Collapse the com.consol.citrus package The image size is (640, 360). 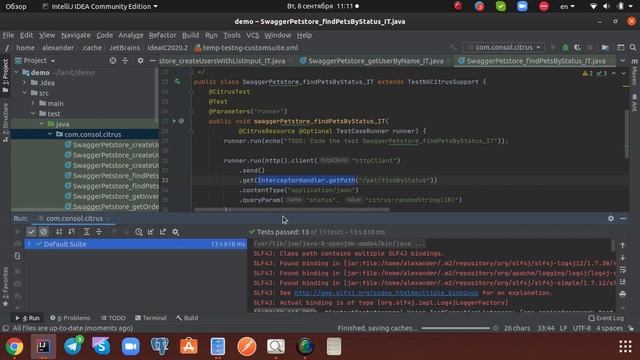tap(50, 134)
